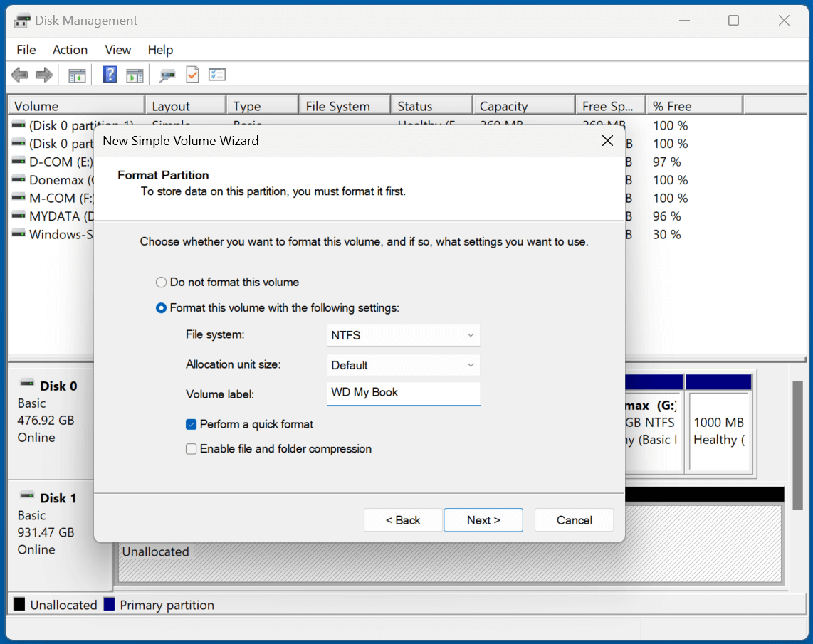Click the Volume label field containing WD My Book
The height and width of the screenshot is (644, 813).
coord(403,393)
